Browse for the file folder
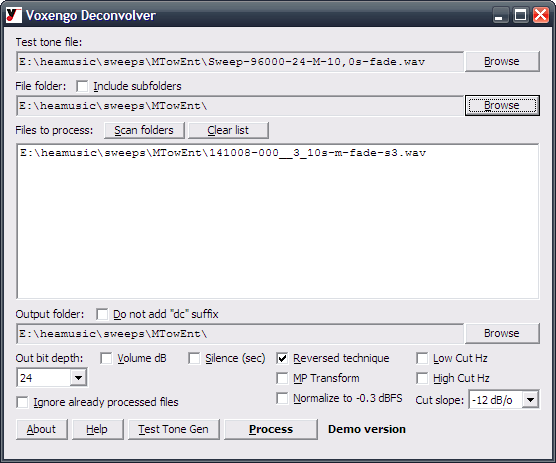This screenshot has height=463, width=556. [502, 105]
